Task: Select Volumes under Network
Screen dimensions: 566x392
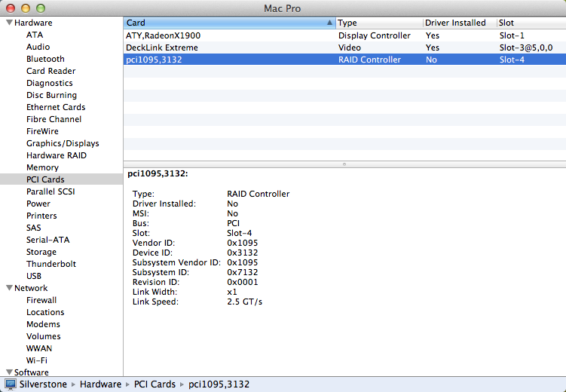Action: [x=43, y=336]
